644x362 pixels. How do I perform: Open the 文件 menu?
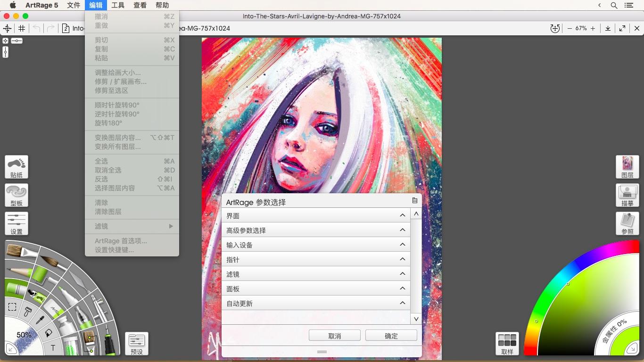[x=74, y=5]
